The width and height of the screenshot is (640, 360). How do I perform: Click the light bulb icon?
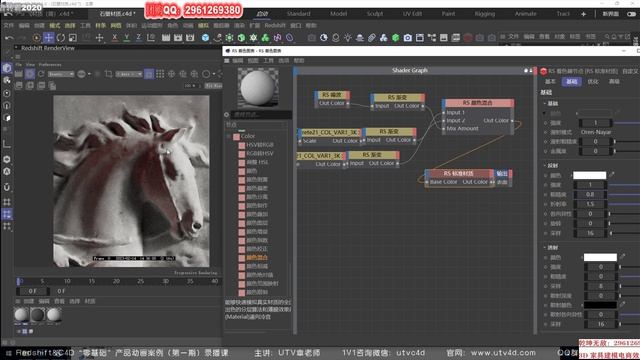tap(347, 38)
